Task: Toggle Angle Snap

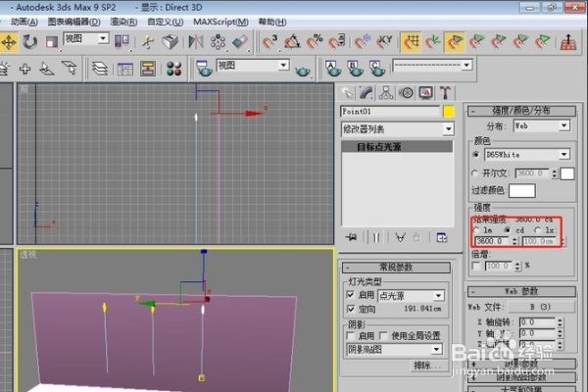Action: click(x=292, y=42)
